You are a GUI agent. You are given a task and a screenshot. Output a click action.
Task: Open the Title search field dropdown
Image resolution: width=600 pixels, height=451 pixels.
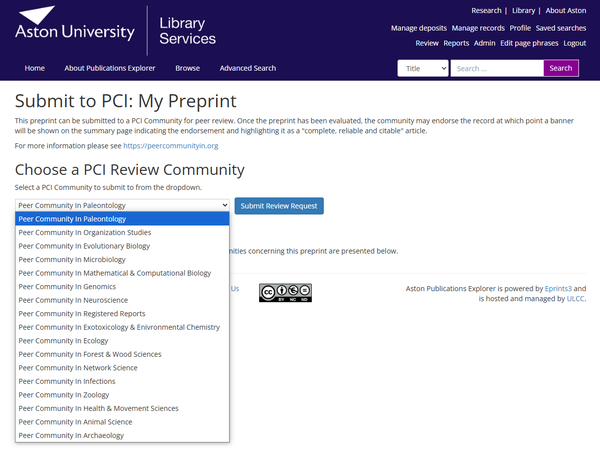[x=423, y=68]
